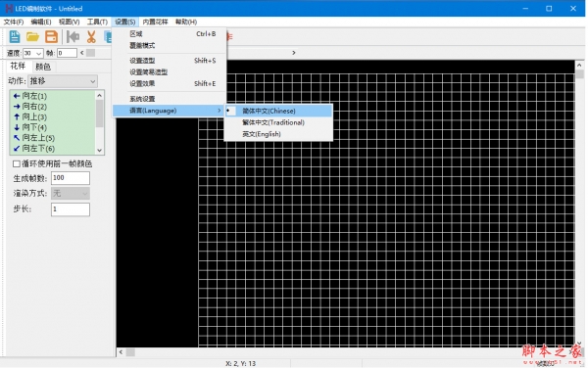Select 设置简易造型 menu entry
Viewport: 588px width, 368px height.
[x=170, y=71]
